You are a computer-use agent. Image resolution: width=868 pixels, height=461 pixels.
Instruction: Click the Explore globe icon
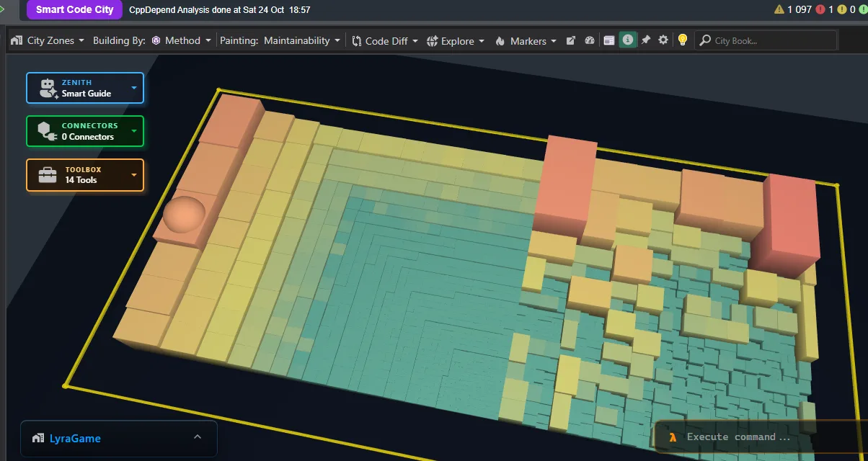[x=433, y=41]
